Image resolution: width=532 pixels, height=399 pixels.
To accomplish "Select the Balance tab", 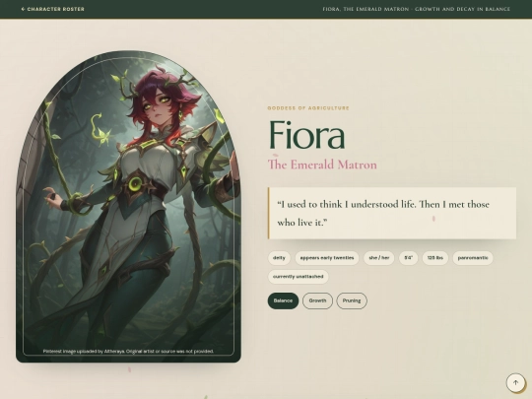I will (283, 300).
